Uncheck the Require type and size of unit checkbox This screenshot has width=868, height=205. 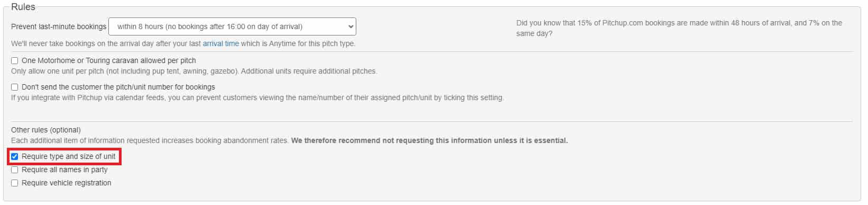pos(15,157)
